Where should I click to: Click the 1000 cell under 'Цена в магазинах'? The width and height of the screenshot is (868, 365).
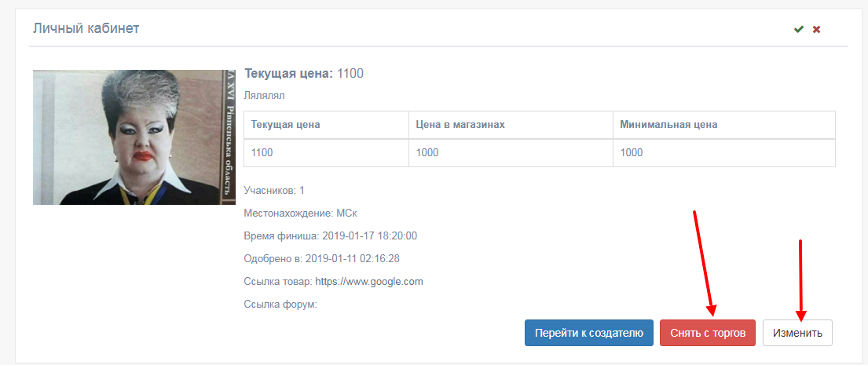click(x=511, y=152)
